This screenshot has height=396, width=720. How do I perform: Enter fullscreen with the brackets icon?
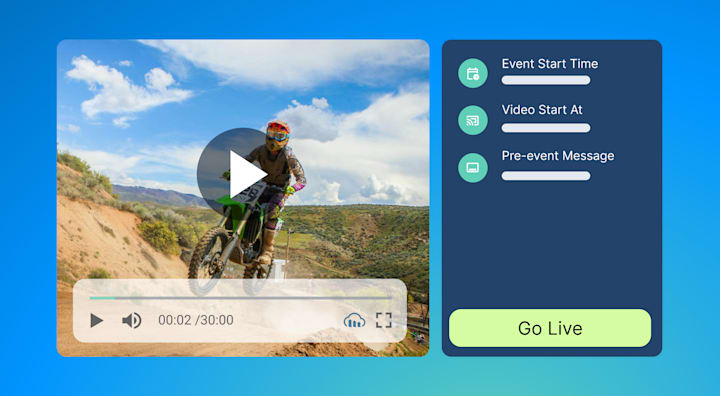[384, 320]
